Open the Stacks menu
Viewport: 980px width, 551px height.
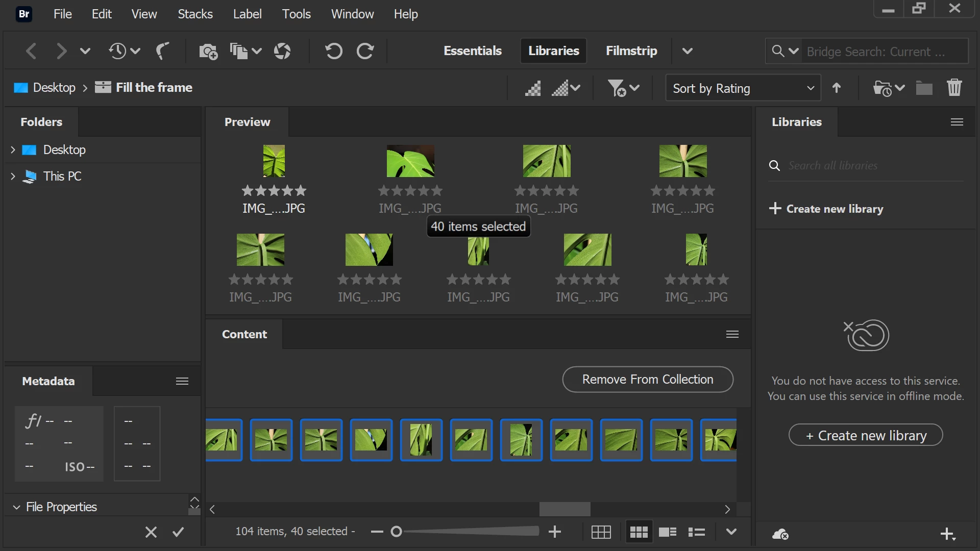(x=195, y=14)
